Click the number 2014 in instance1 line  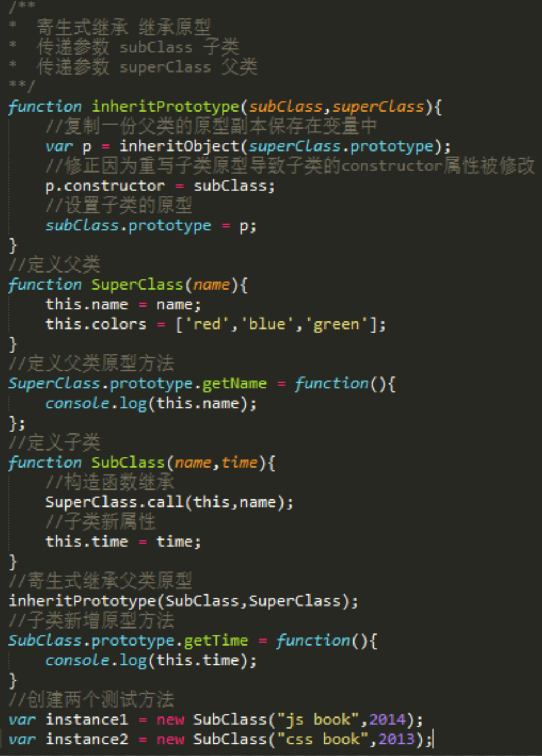click(x=387, y=720)
